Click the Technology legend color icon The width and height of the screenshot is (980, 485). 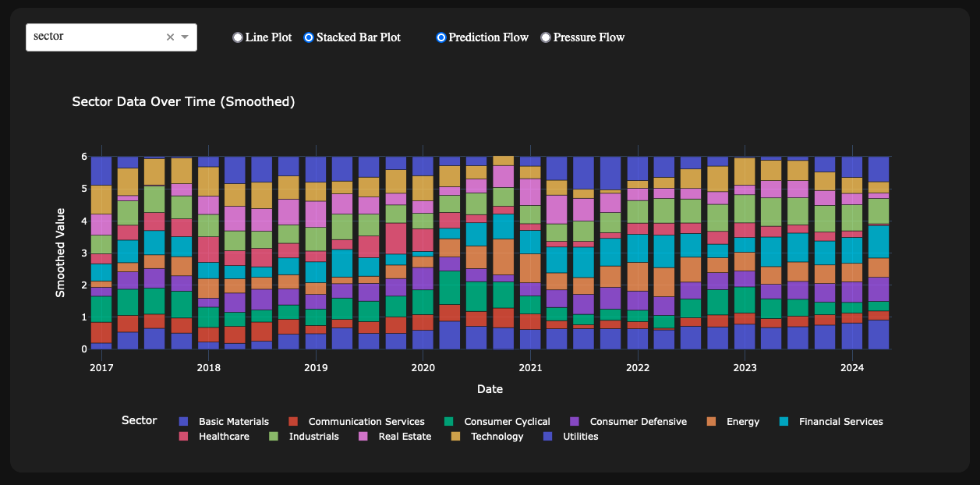(x=455, y=437)
